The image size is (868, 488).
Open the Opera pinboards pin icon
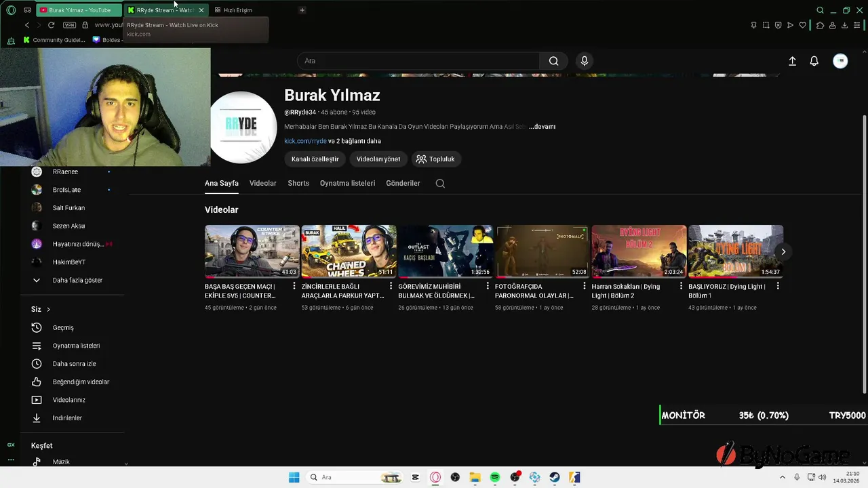coord(753,25)
